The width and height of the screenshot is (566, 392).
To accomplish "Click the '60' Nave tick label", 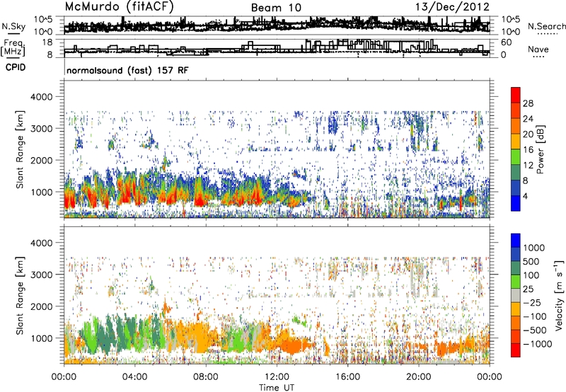I will click(506, 42).
